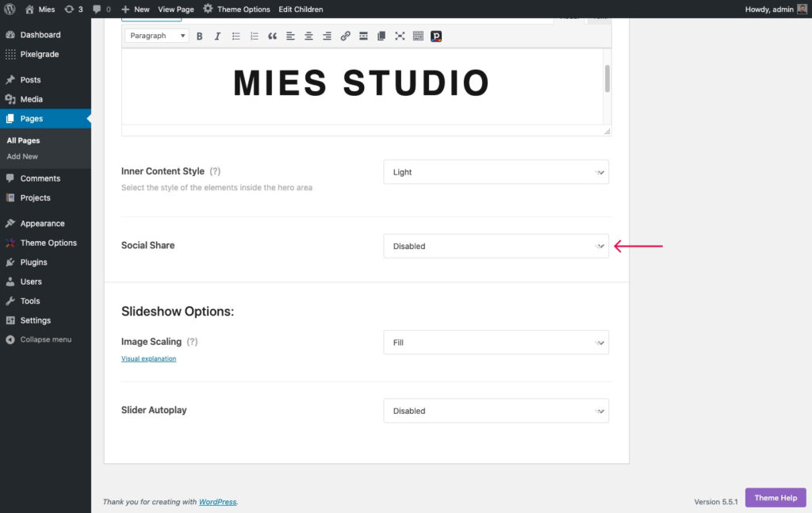Go to Plugins in the sidebar
Image resolution: width=812 pixels, height=513 pixels.
33,262
